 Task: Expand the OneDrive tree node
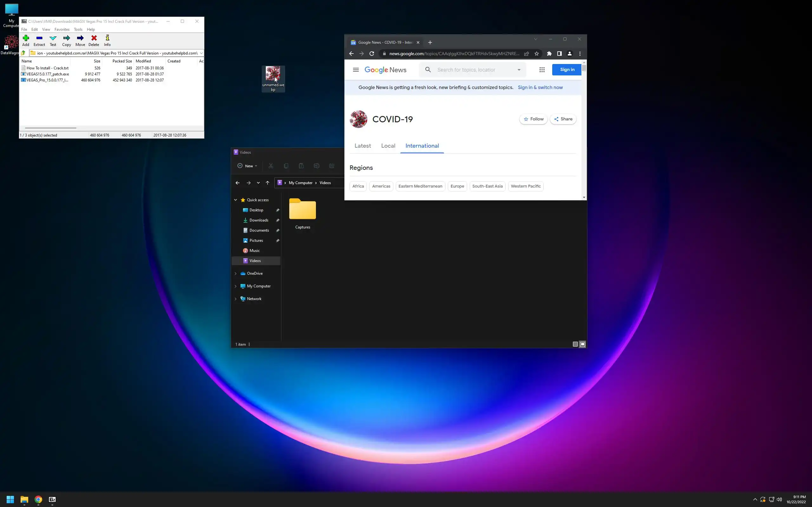(x=236, y=273)
